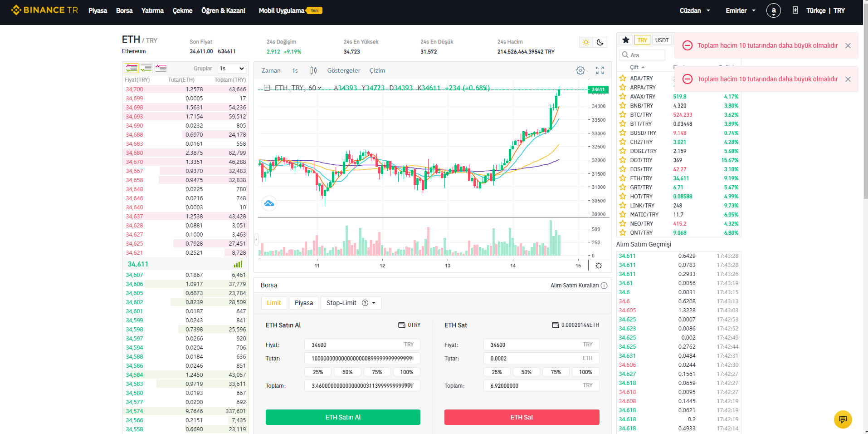Screen dimensions: 868x434
Task: Click the green ETH Satın Al button
Action: click(343, 417)
